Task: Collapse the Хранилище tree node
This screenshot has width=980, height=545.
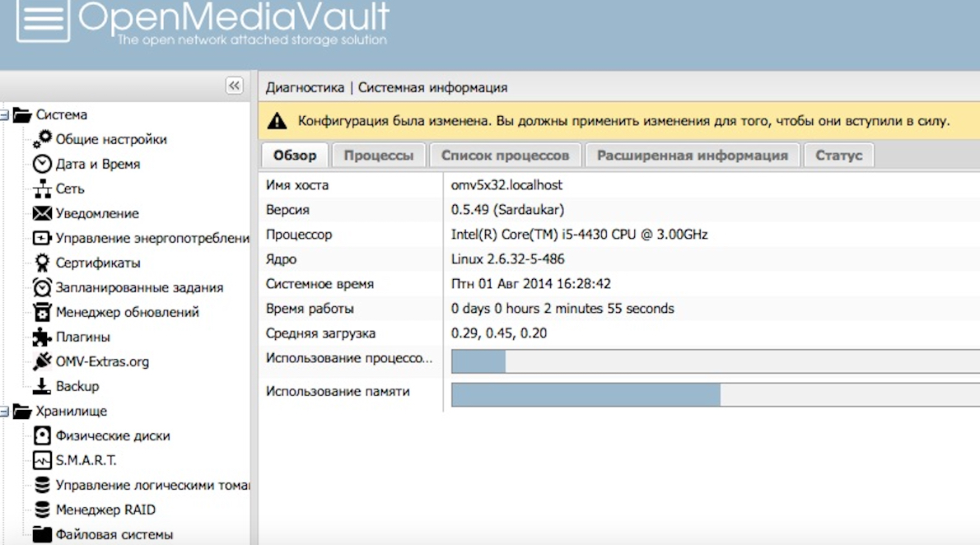Action: [4, 412]
